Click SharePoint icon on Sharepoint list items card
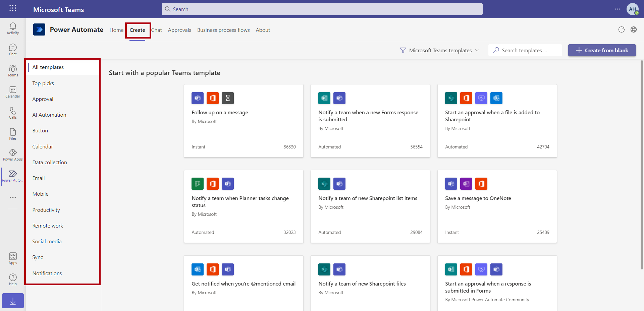The height and width of the screenshot is (311, 644). point(324,184)
